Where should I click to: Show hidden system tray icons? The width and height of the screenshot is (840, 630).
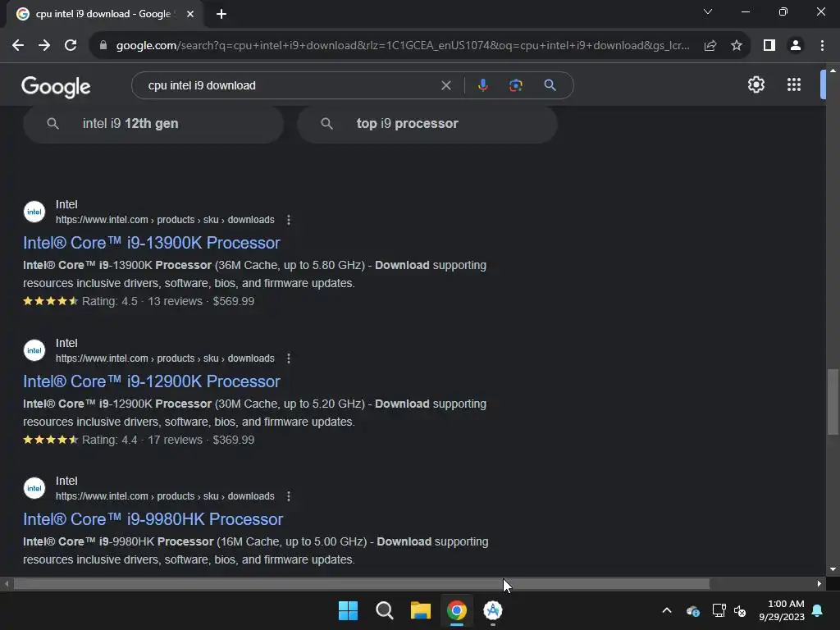(x=667, y=610)
